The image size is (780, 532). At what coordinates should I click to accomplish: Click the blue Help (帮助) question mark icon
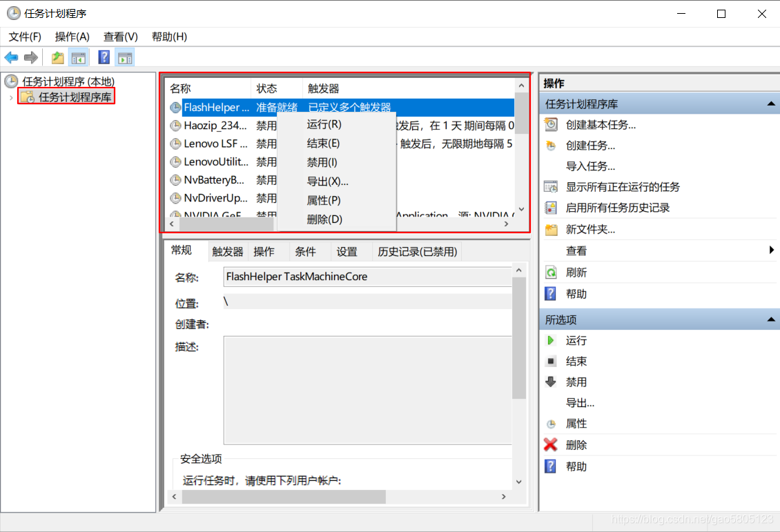point(550,293)
